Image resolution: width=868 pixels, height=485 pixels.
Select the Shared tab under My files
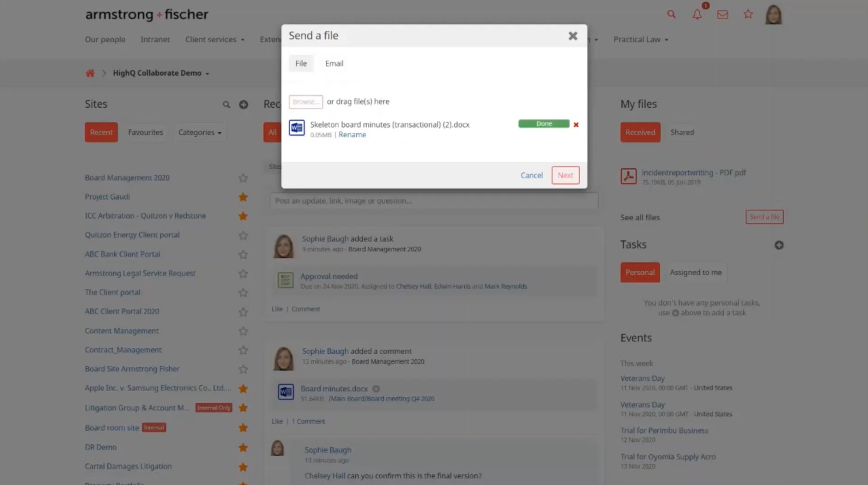tap(682, 132)
